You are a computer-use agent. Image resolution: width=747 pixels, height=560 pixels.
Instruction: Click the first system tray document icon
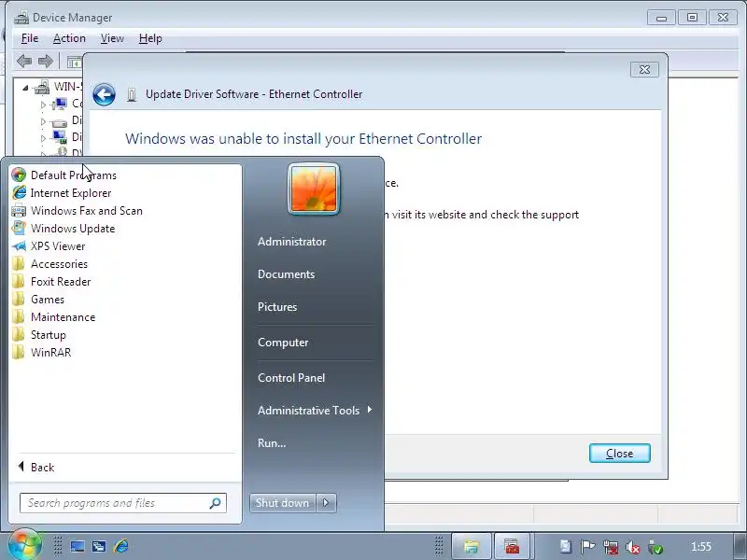coord(566,546)
